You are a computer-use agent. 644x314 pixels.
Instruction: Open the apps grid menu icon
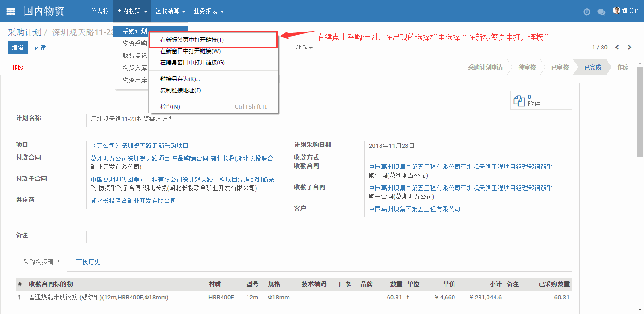point(10,11)
